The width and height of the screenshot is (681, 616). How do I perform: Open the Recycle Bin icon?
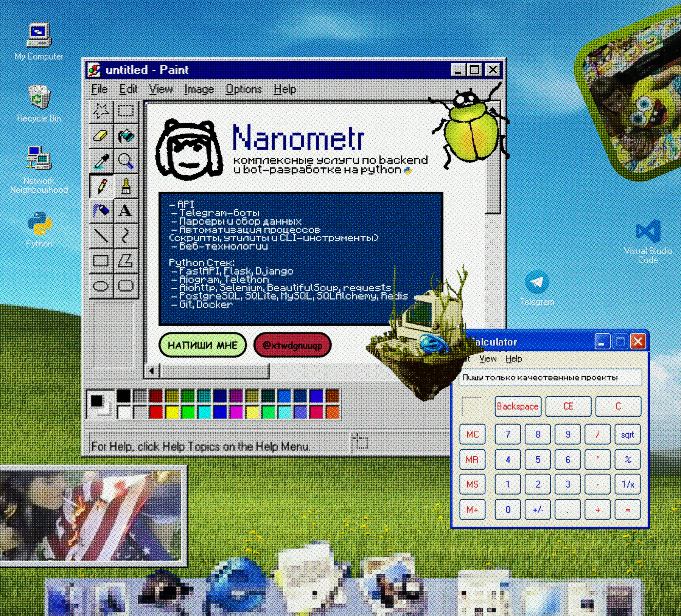point(39,98)
